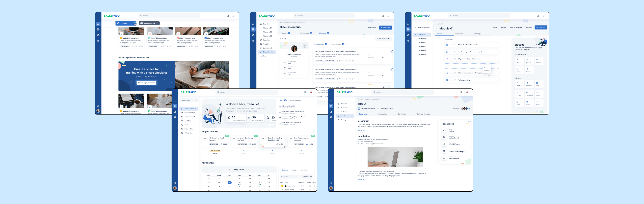Click plus-square add icon in Discussion hub header
This screenshot has height=204, width=644.
[x=383, y=16]
